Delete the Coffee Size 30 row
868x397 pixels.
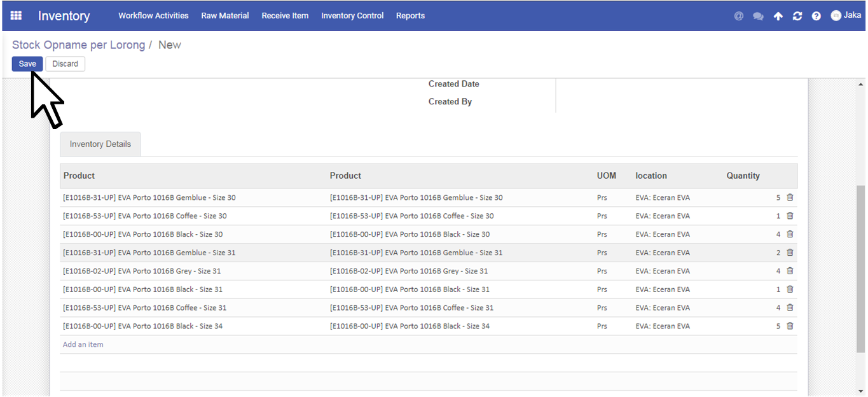(x=790, y=216)
